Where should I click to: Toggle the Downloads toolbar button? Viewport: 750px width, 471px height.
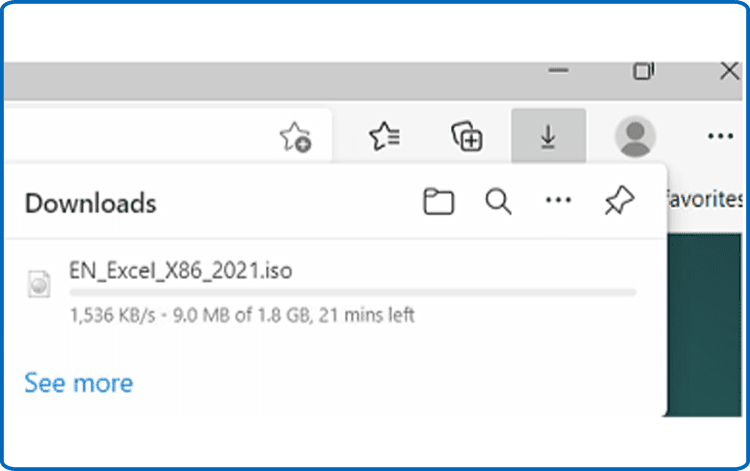click(548, 137)
